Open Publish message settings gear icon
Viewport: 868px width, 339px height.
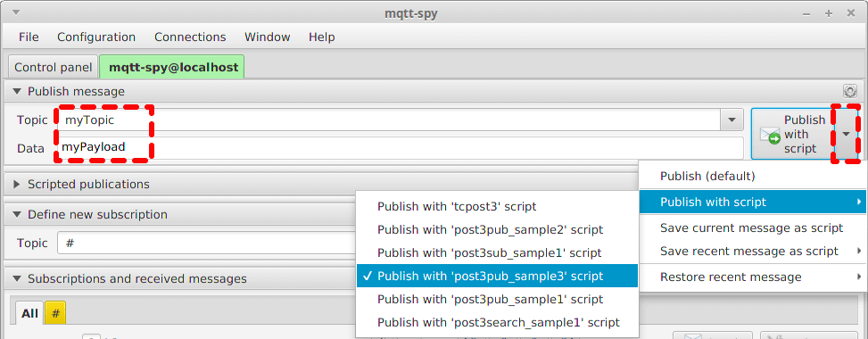click(x=850, y=91)
